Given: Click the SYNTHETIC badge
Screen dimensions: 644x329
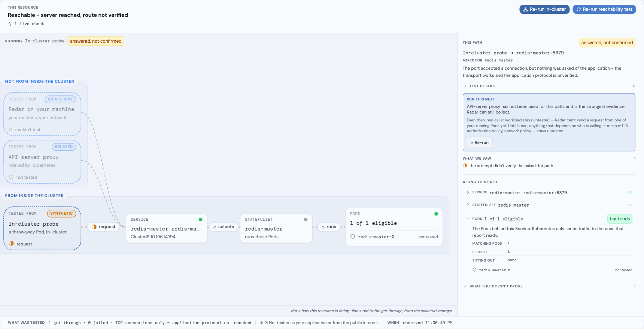Looking at the screenshot, I should (61, 214).
